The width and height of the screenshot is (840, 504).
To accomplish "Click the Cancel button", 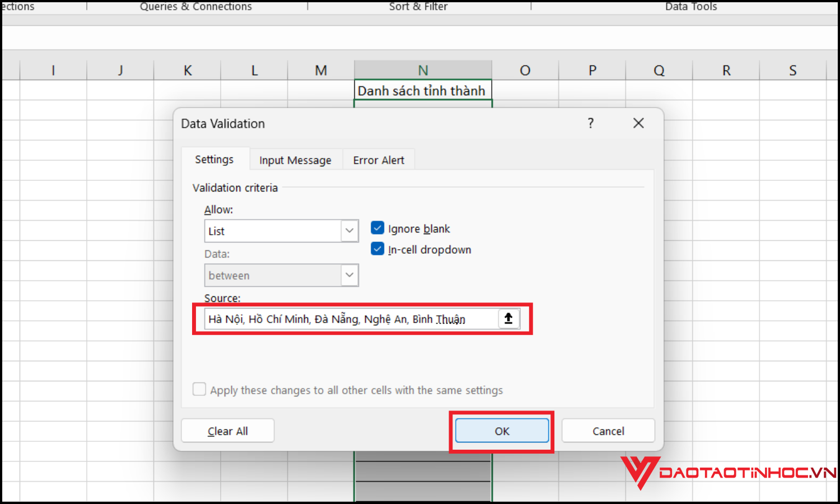I will pos(608,431).
